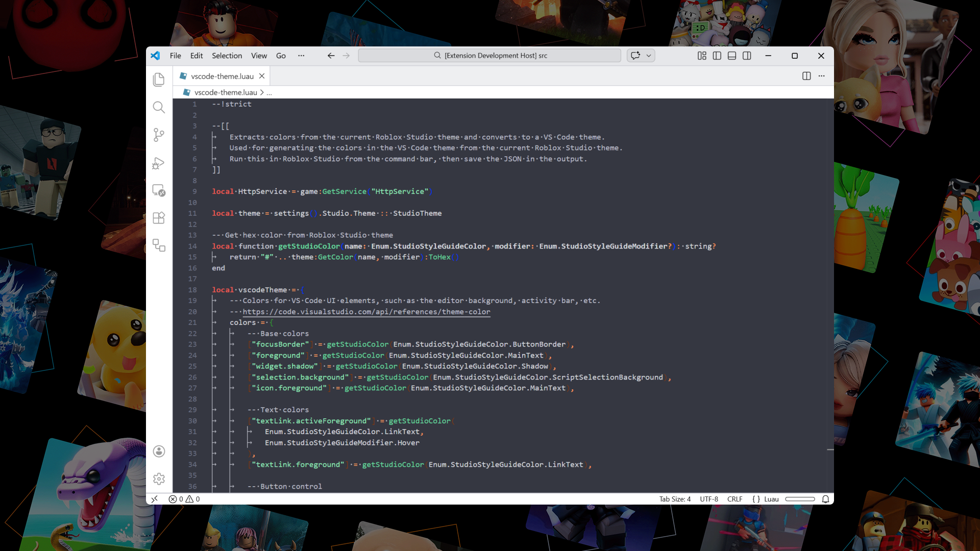The image size is (980, 551).
Task: Toggle the primary side bar visibility
Action: coord(717,56)
